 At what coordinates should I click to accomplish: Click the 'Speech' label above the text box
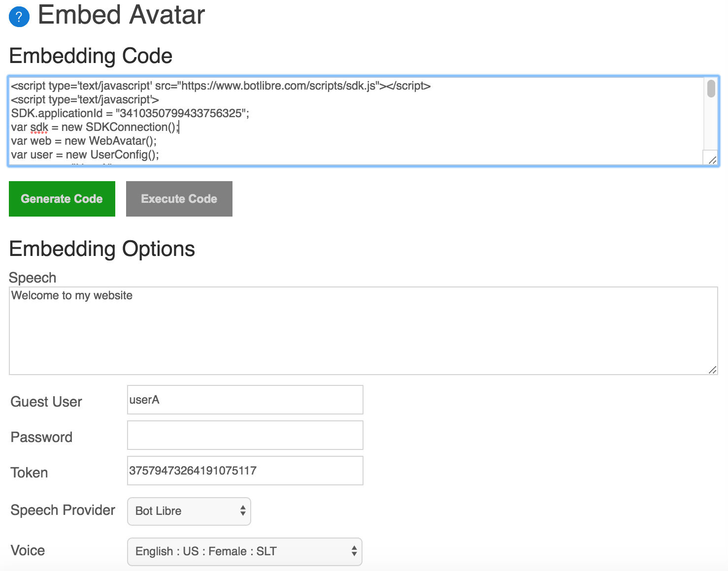(x=33, y=278)
